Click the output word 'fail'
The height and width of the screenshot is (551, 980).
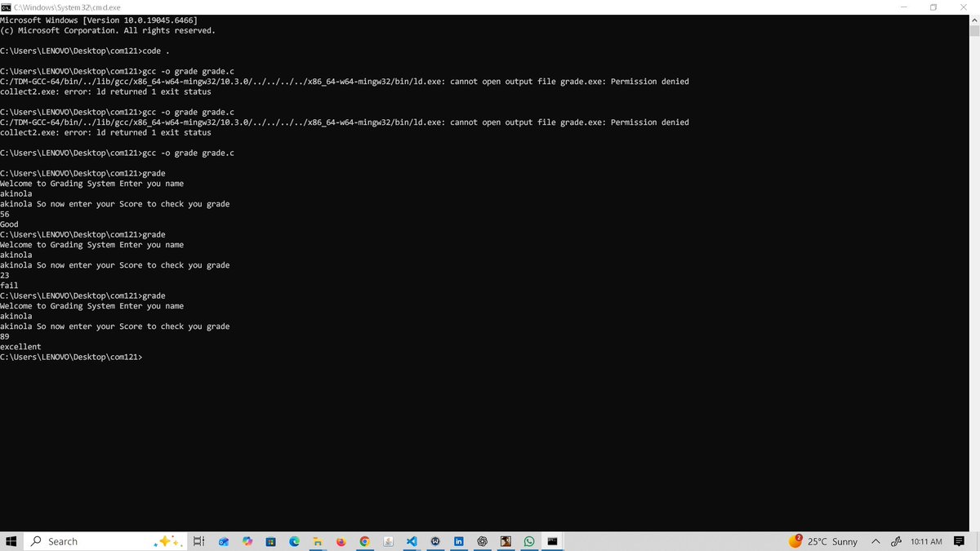click(x=9, y=286)
